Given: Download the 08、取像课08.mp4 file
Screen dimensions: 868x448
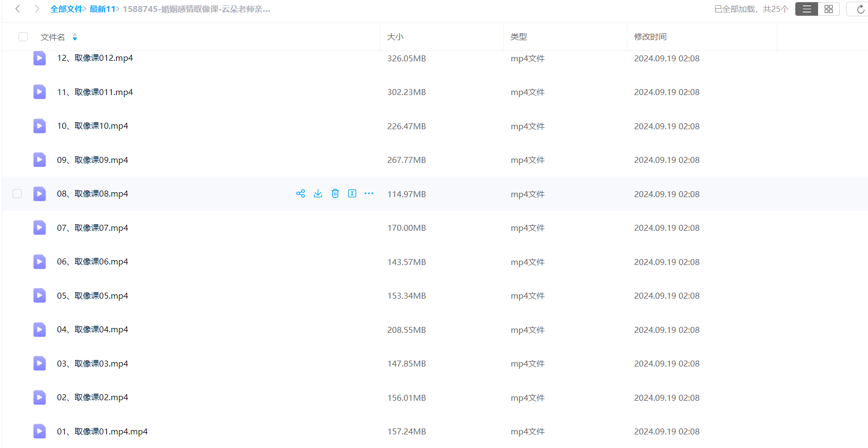Looking at the screenshot, I should (318, 193).
